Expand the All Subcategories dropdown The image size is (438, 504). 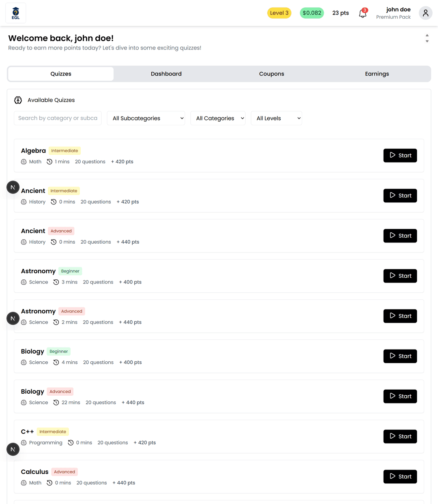click(146, 118)
